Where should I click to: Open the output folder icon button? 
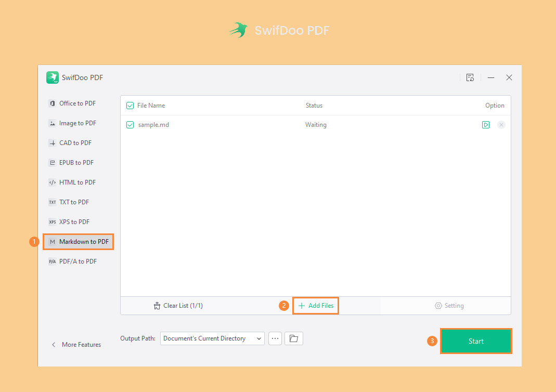tap(293, 338)
